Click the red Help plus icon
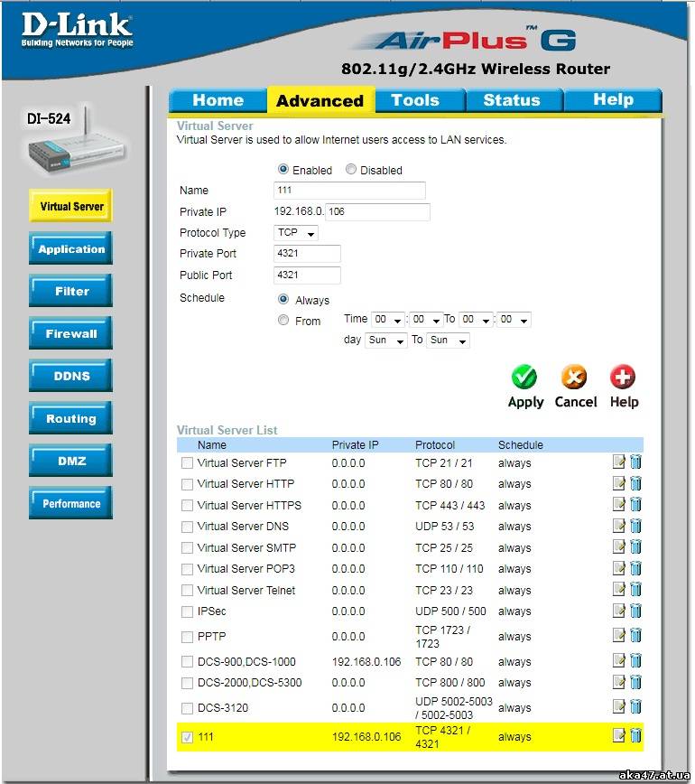The image size is (695, 784). click(623, 377)
